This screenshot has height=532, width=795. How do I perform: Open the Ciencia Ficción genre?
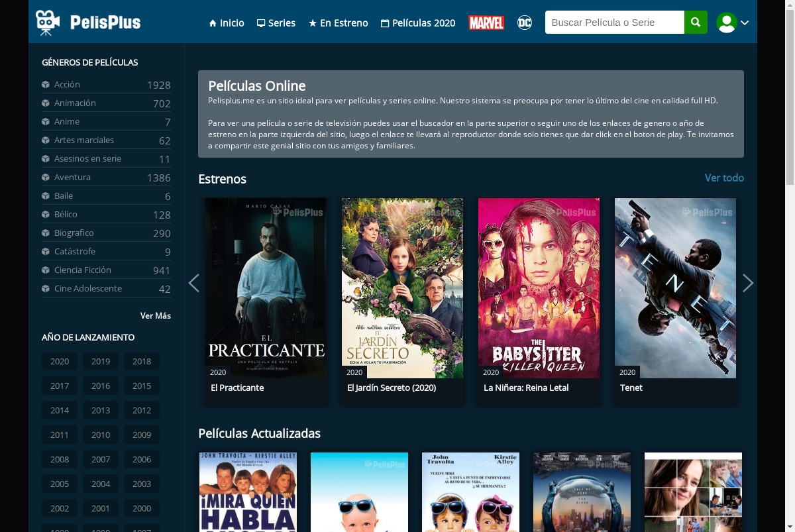coord(106,270)
